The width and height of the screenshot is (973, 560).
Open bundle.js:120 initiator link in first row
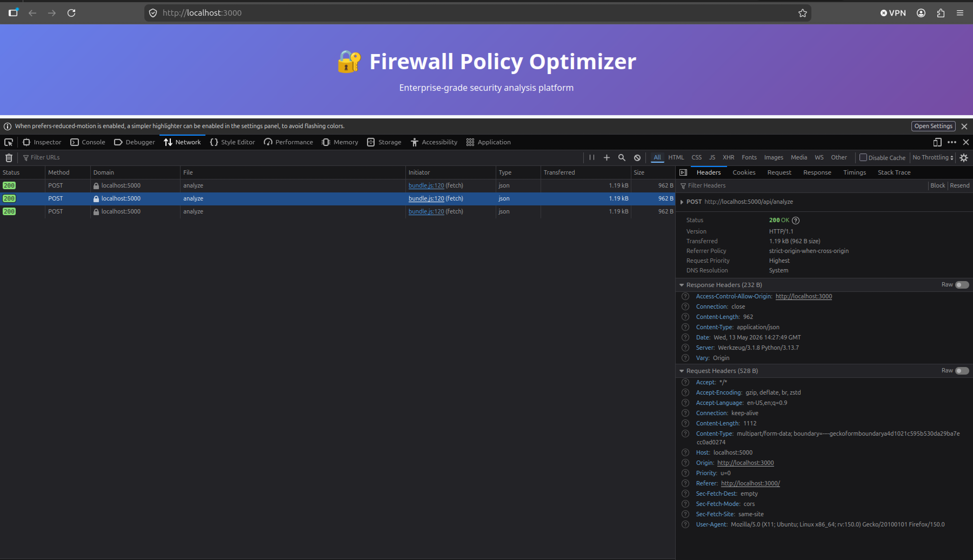coord(426,185)
